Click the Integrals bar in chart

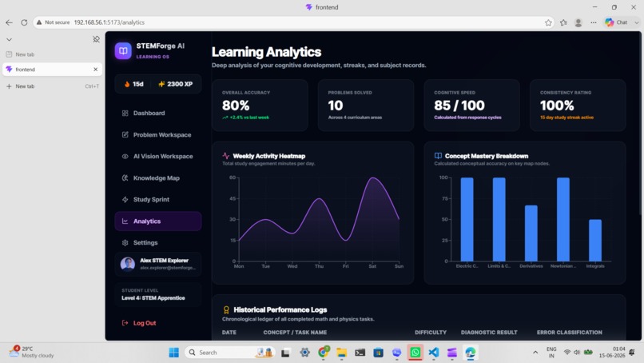point(595,241)
